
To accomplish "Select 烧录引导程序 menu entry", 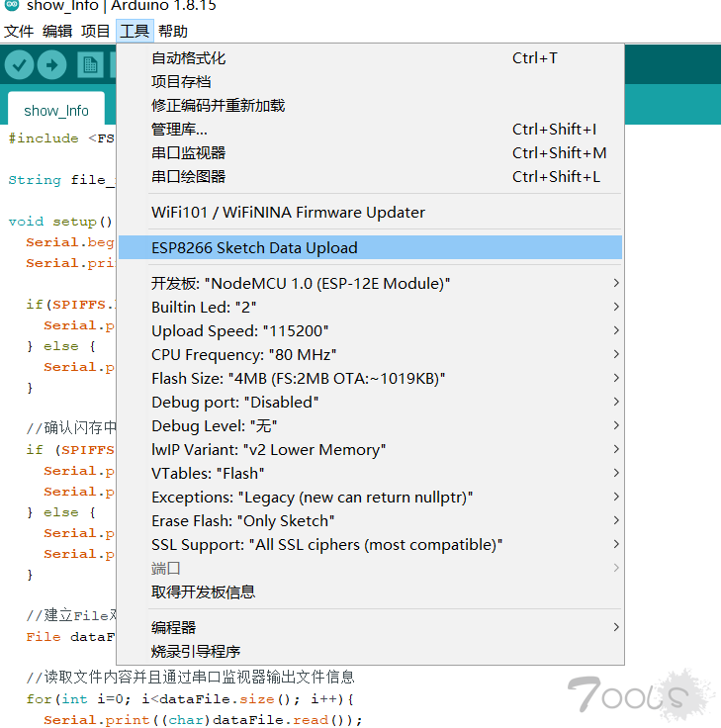I will tap(370, 651).
